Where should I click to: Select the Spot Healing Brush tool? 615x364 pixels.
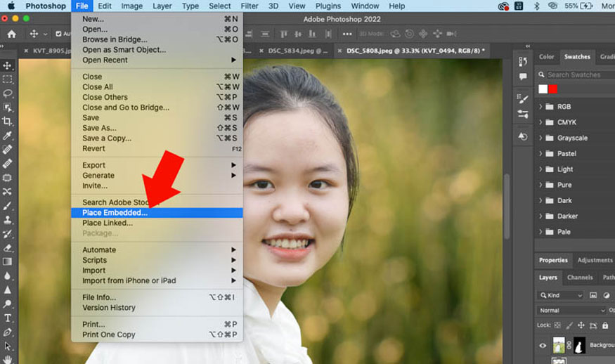[7, 150]
